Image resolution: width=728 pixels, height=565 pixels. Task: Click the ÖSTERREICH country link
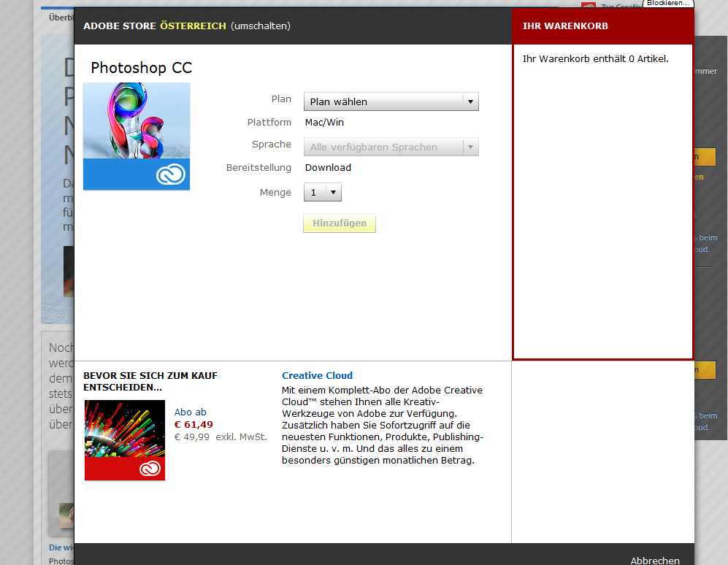(x=194, y=26)
